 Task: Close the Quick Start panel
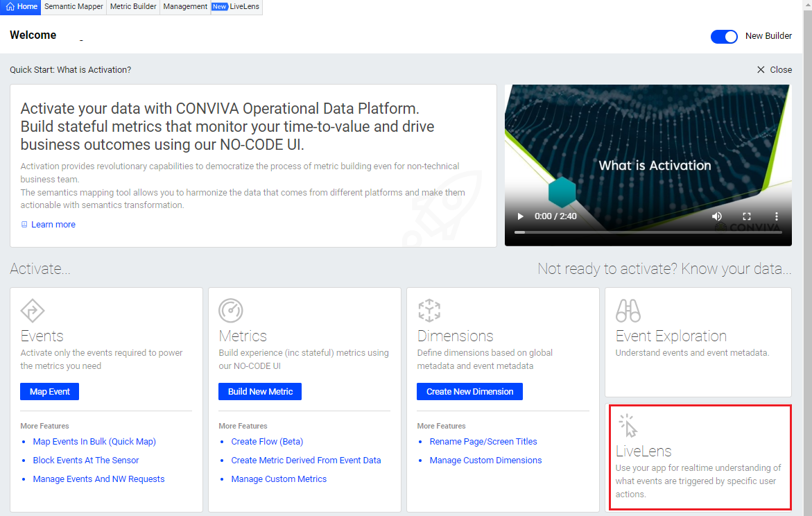click(x=774, y=69)
